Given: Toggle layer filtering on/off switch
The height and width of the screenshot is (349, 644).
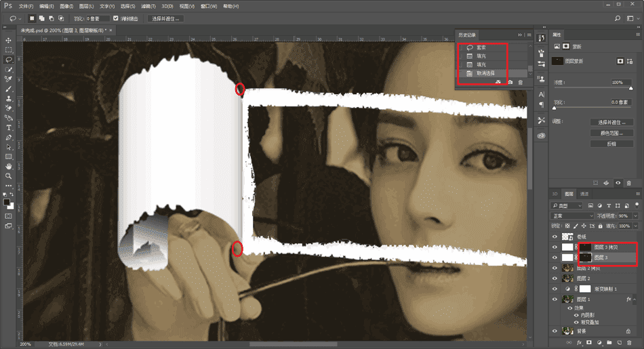Looking at the screenshot, I should [637, 205].
